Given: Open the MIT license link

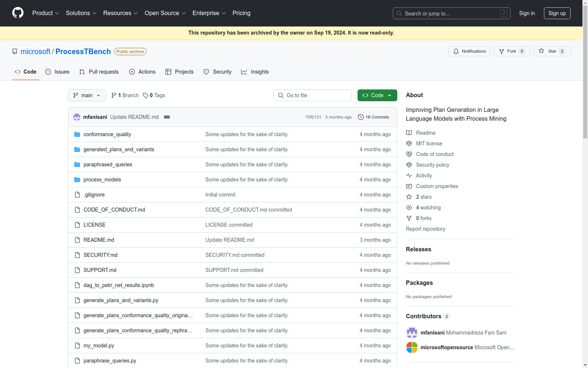Looking at the screenshot, I should click(429, 144).
